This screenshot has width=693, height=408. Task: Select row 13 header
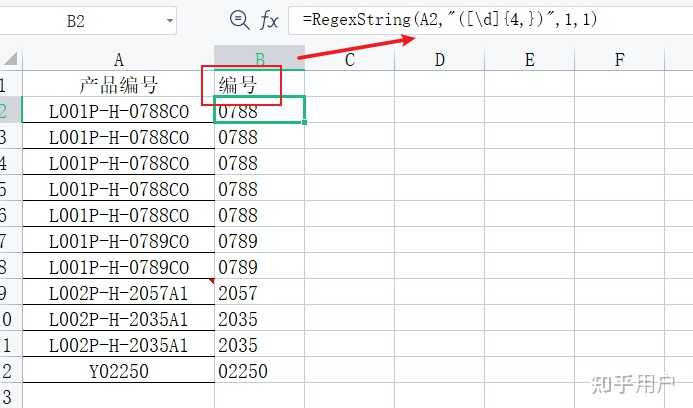coord(11,396)
